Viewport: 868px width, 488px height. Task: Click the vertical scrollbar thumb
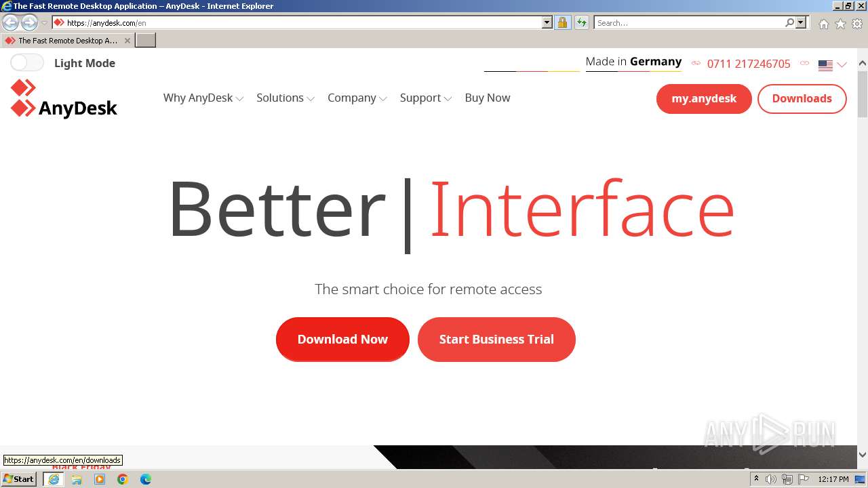tap(863, 93)
